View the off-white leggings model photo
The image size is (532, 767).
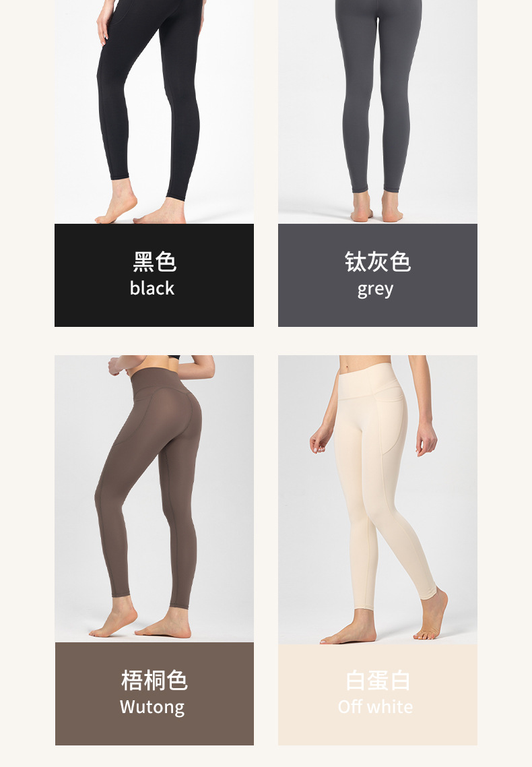coord(378,499)
